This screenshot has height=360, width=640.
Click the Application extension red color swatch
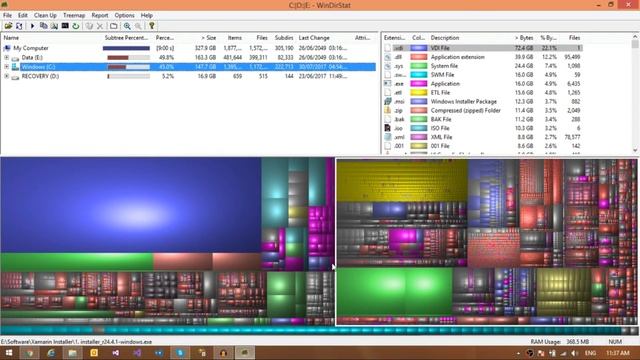[418, 57]
